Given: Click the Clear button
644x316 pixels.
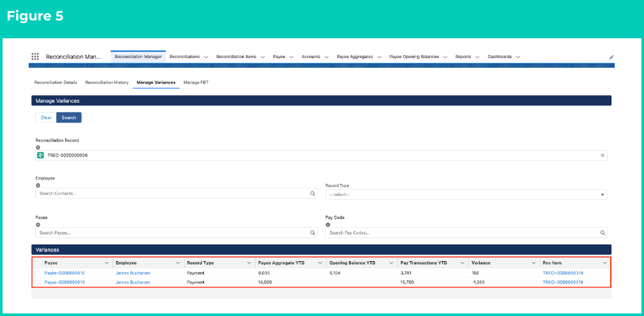Looking at the screenshot, I should point(46,117).
